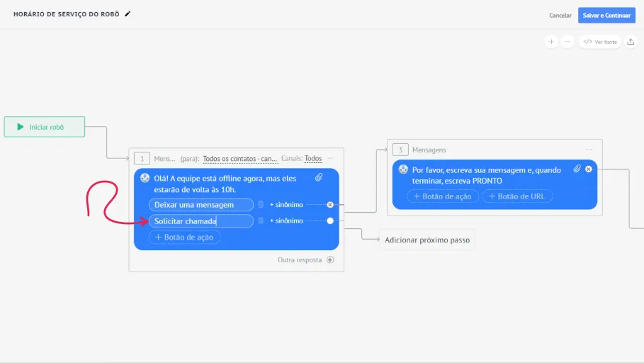This screenshot has width=644, height=363.
Task: Click Adicionar próximo passo
Action: (427, 240)
